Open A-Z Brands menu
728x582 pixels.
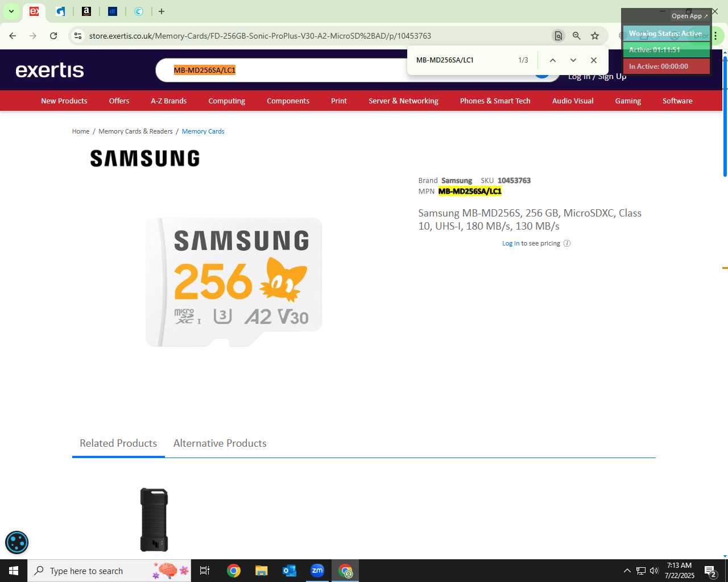pos(168,101)
